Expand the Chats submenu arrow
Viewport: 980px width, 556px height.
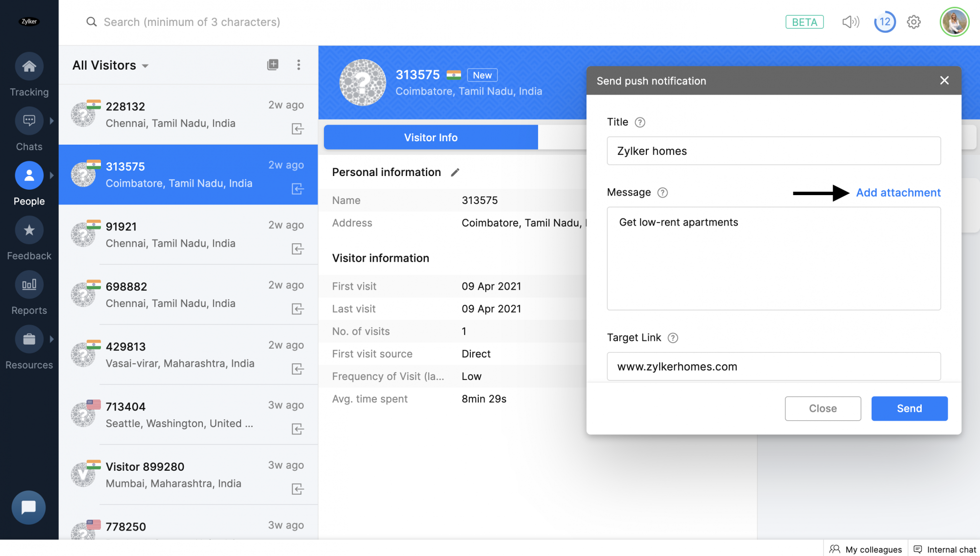(51, 121)
